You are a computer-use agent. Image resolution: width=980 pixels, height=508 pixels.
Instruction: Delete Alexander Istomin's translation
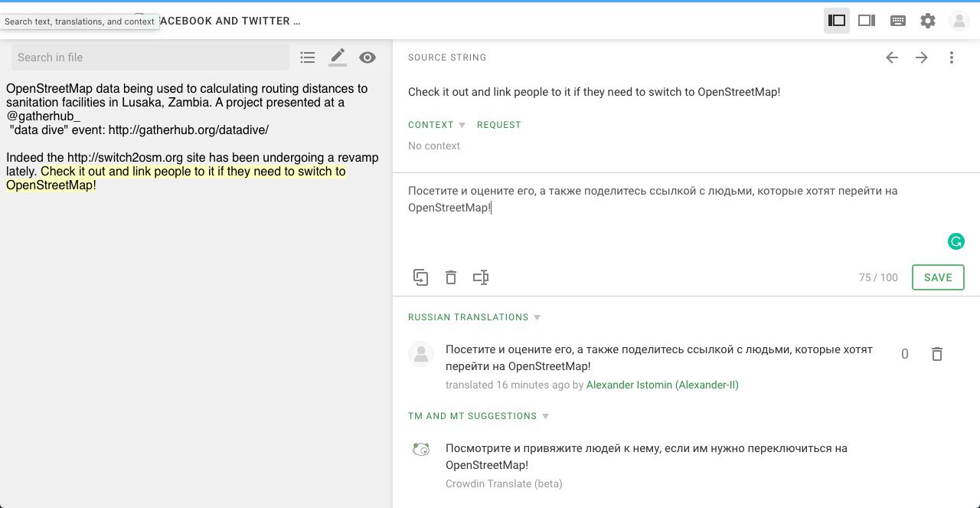pos(937,354)
